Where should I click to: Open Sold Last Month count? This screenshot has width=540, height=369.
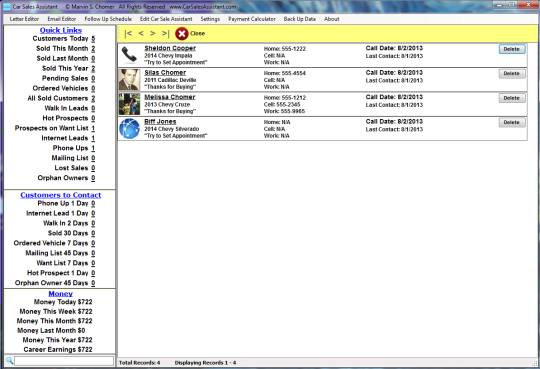pos(93,59)
